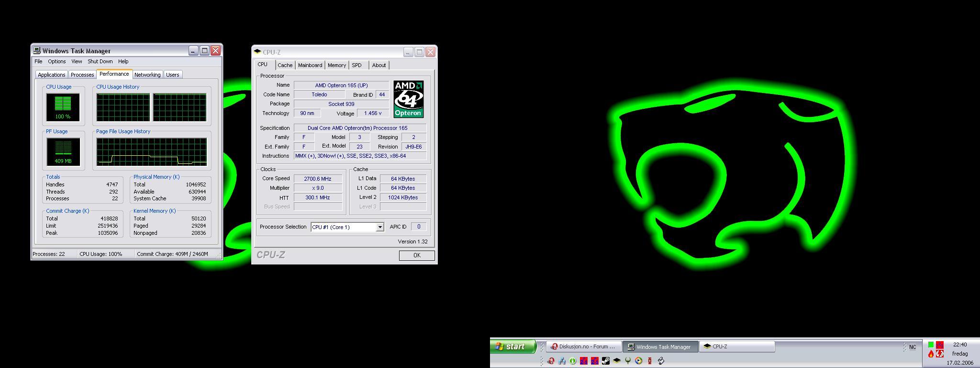The width and height of the screenshot is (980, 368).
Task: Click the last quick launch tool icon
Action: (x=661, y=361)
